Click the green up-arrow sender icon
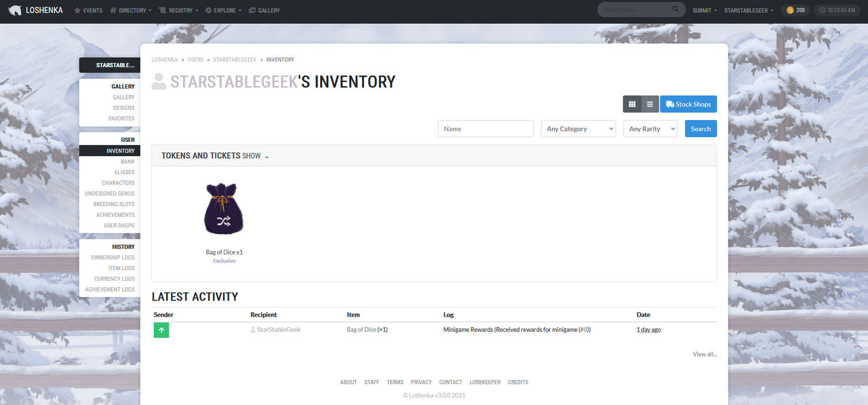The height and width of the screenshot is (405, 868). (x=161, y=330)
